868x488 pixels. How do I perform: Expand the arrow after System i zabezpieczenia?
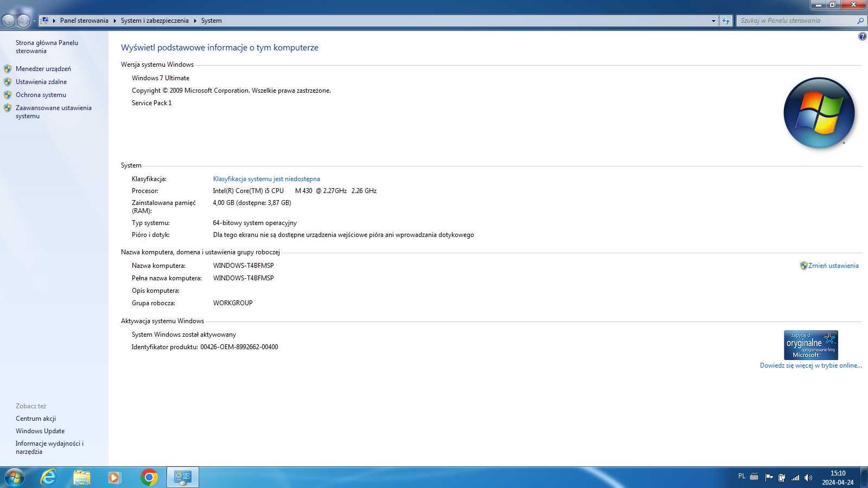click(195, 21)
